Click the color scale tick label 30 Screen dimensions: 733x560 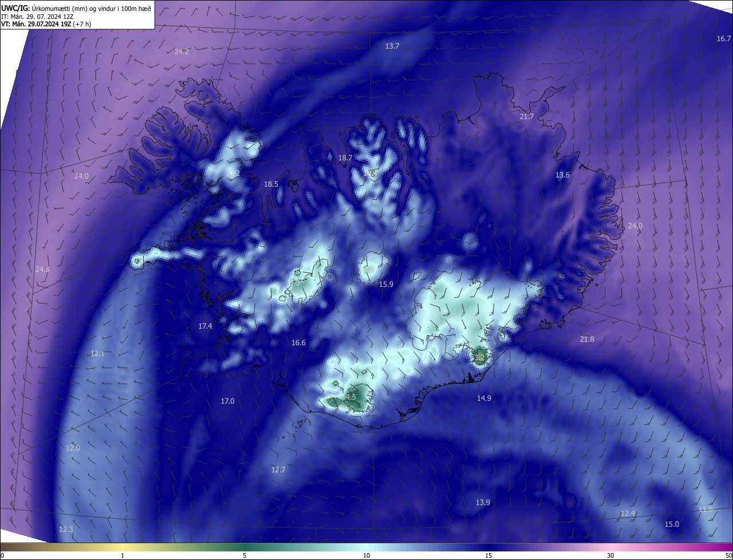pos(610,555)
